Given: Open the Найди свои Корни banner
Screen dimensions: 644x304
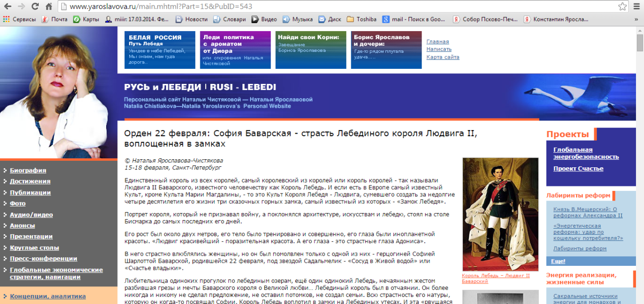Looking at the screenshot, I should click(x=311, y=50).
